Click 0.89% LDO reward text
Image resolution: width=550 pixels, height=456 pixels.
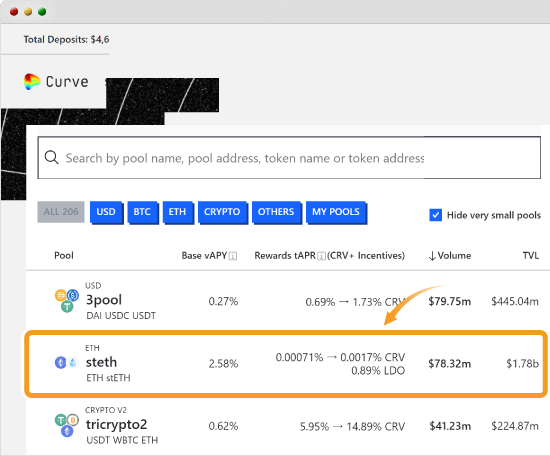(378, 371)
